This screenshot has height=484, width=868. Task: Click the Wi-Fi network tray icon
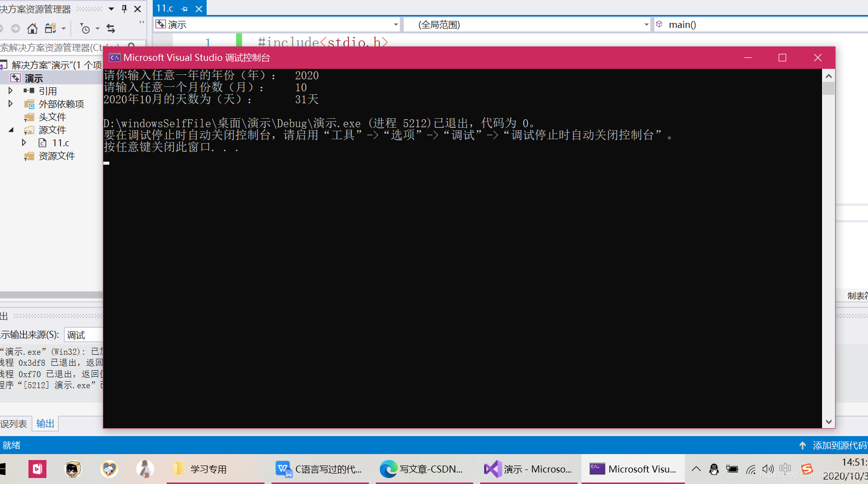pos(751,469)
